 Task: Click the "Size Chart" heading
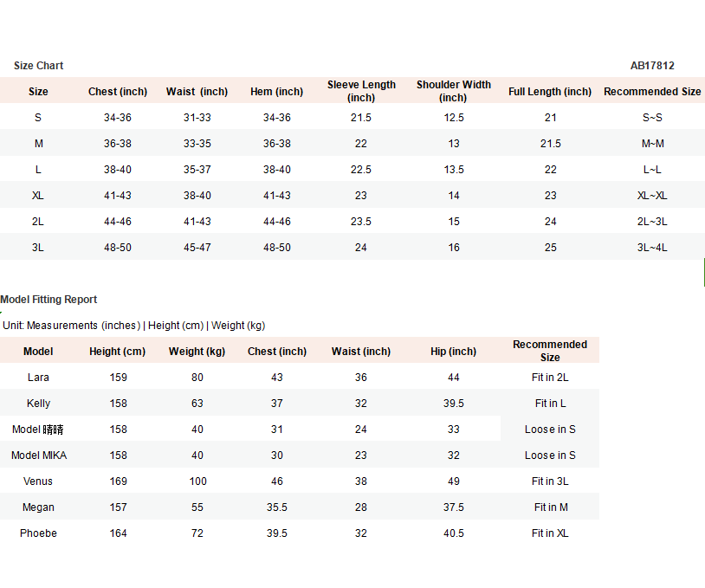(39, 66)
